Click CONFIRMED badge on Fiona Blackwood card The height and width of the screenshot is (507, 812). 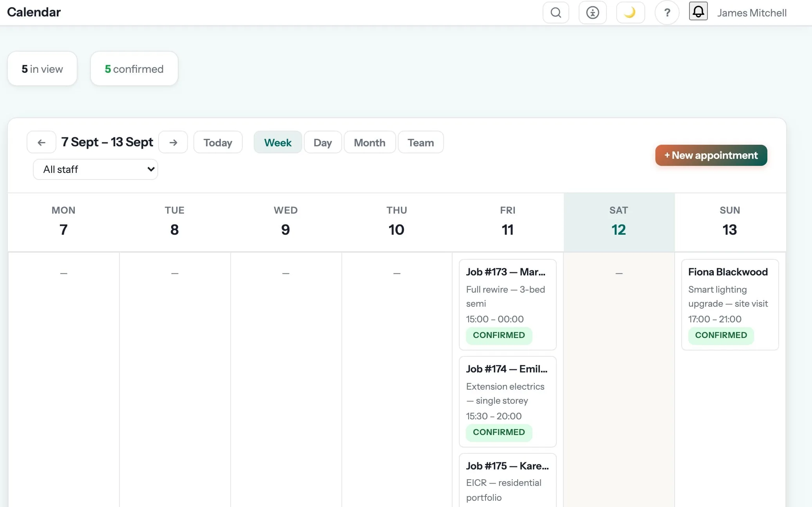[x=721, y=335]
